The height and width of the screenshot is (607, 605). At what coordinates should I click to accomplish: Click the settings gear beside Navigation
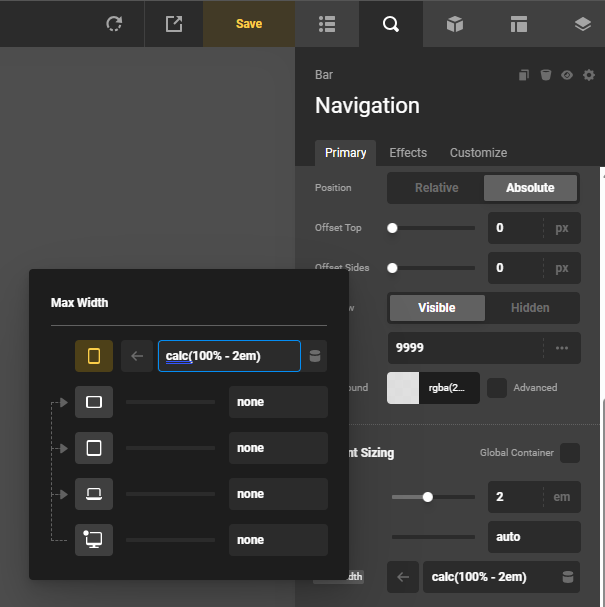589,75
